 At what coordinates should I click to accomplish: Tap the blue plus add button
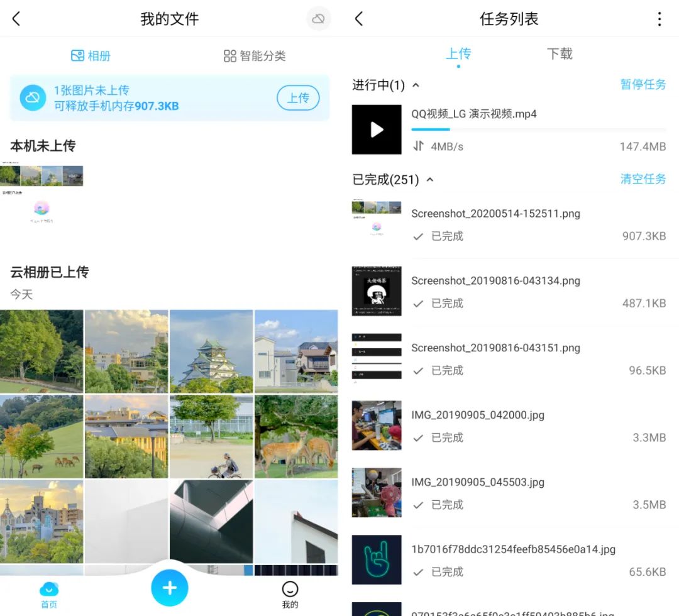coord(169,588)
